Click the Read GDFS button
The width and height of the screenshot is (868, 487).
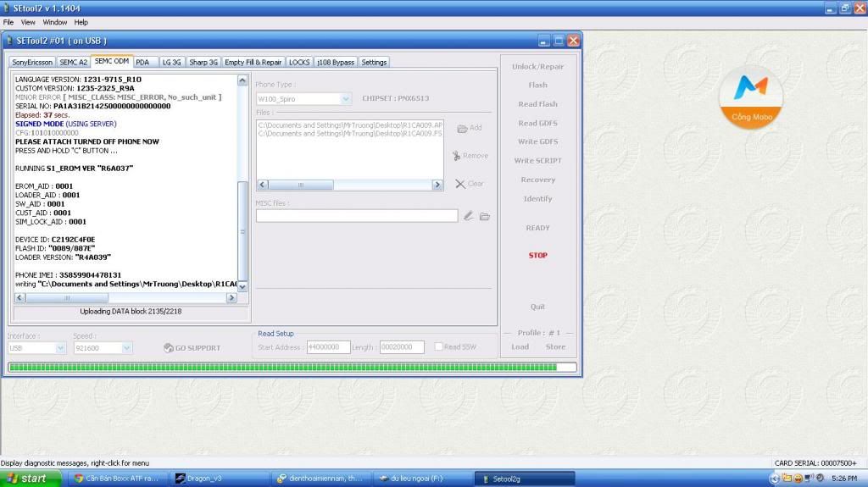pyautogui.click(x=537, y=123)
